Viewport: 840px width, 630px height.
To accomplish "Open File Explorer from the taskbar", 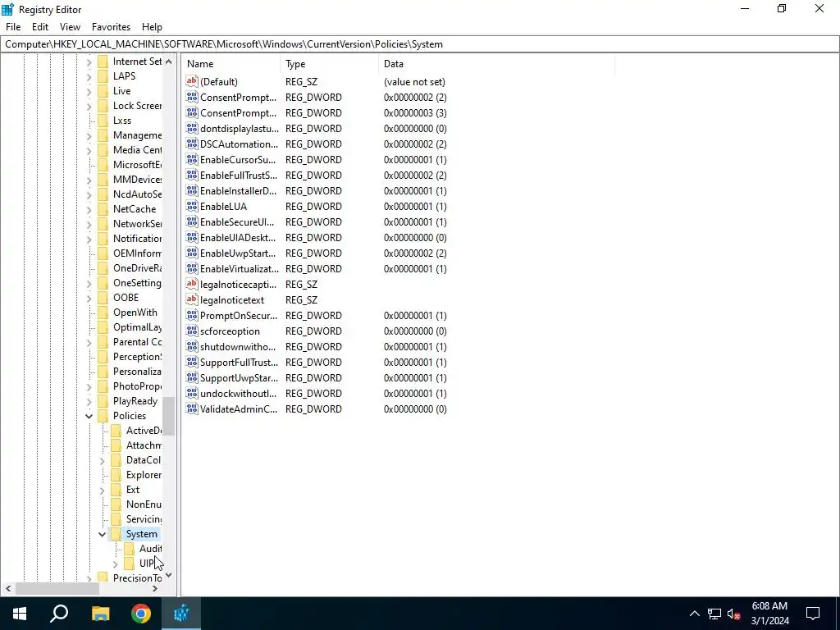I will click(x=100, y=614).
